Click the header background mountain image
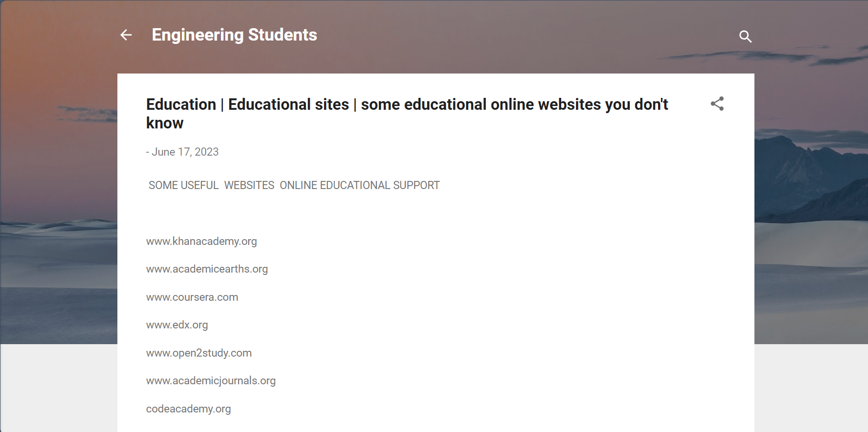This screenshot has height=432, width=868. [x=811, y=191]
